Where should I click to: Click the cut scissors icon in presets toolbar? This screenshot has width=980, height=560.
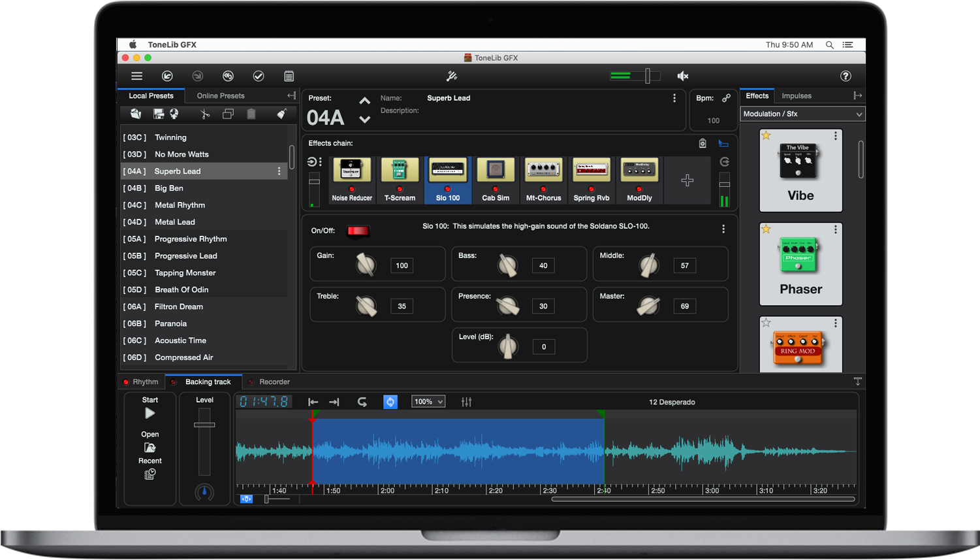click(x=205, y=114)
